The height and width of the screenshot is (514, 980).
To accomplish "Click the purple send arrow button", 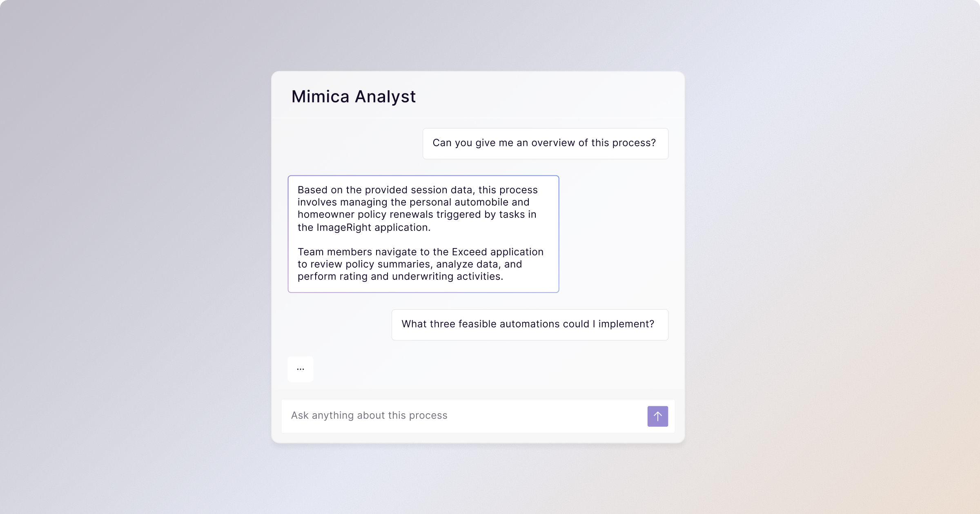I will point(657,416).
